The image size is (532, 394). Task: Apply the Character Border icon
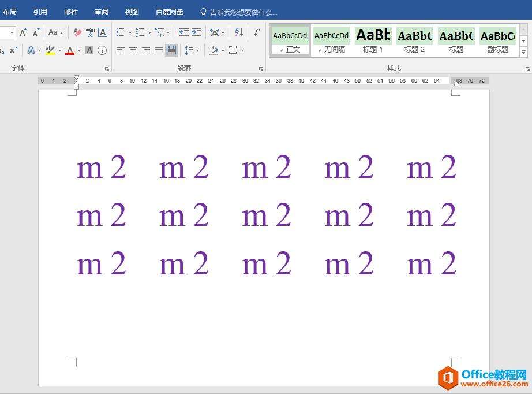(x=103, y=33)
